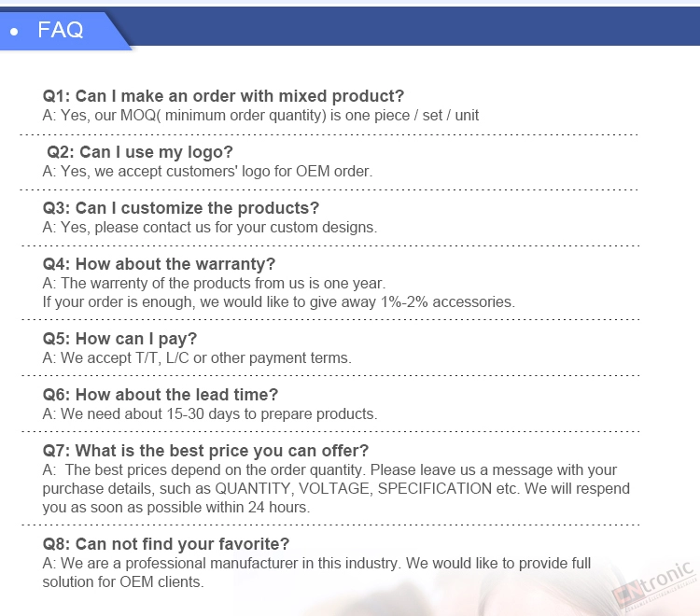The width and height of the screenshot is (700, 616).
Task: Select the Q6 lead time question
Action: (161, 395)
